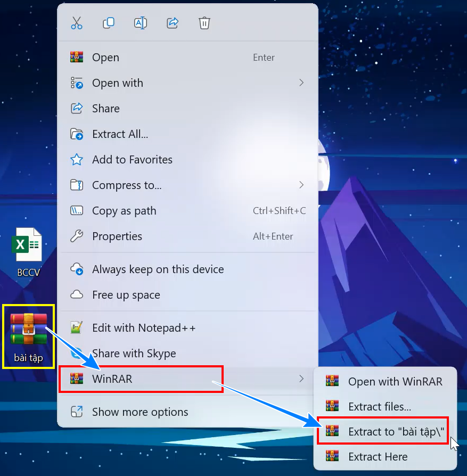Select Always keep on this device
This screenshot has width=467, height=476.
(187, 269)
